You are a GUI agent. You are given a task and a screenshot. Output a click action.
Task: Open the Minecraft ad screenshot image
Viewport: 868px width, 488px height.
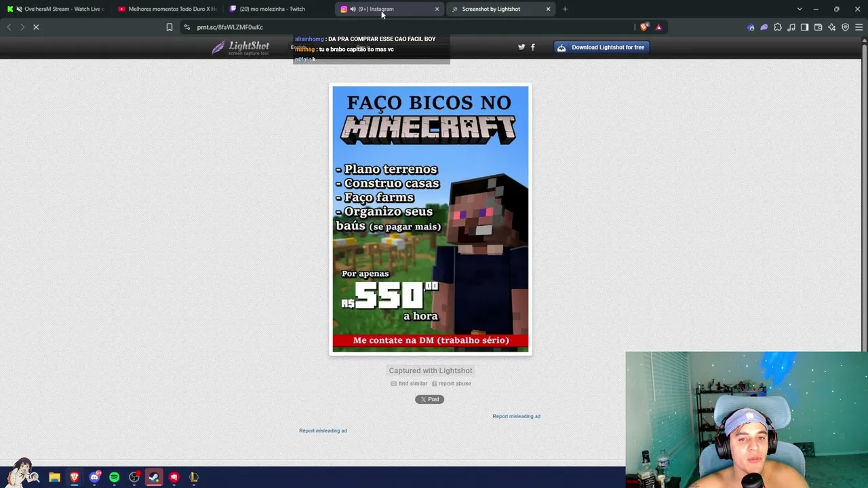(431, 219)
